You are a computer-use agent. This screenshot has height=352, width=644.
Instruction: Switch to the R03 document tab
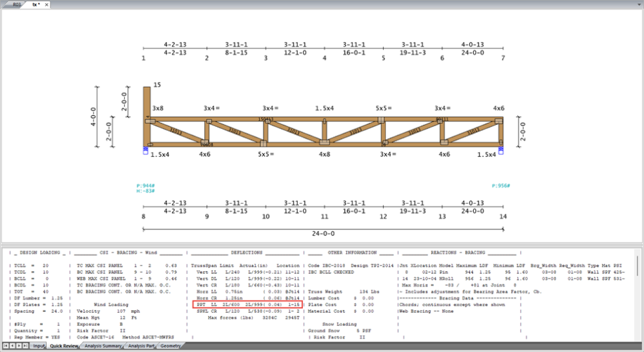[x=17, y=4]
